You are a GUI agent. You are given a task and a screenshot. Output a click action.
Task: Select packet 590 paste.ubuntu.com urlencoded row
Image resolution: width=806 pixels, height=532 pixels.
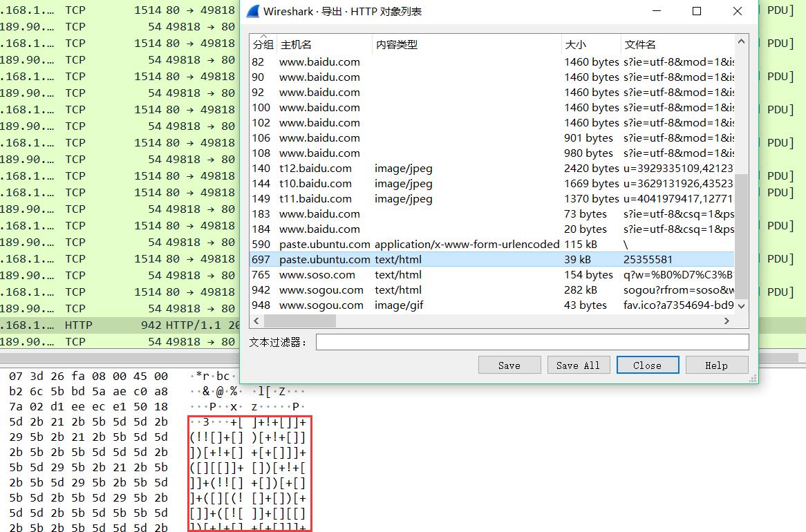click(492, 244)
